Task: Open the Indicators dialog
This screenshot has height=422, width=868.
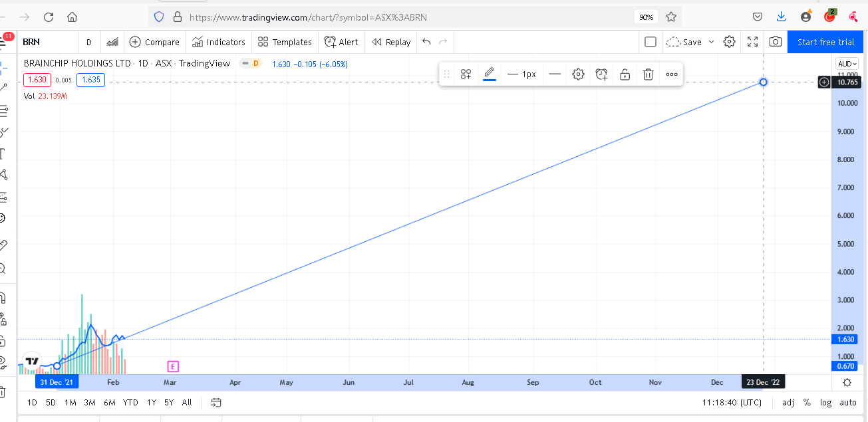Action: 219,42
